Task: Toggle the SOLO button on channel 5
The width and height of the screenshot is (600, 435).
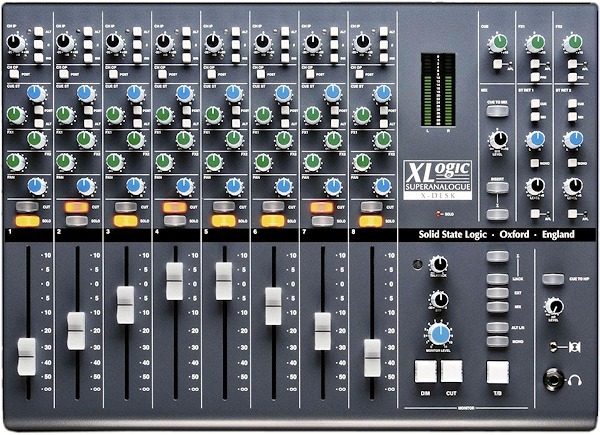Action: point(222,220)
